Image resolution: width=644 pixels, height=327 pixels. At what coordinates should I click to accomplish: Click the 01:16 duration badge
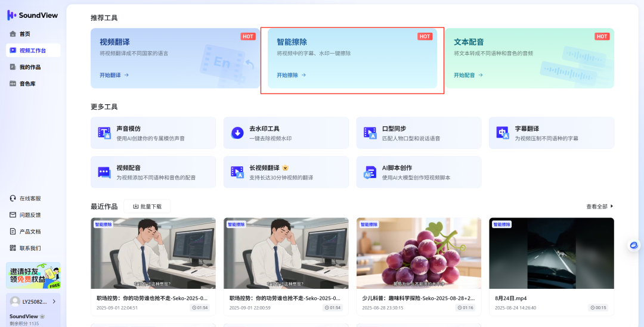[x=465, y=308]
